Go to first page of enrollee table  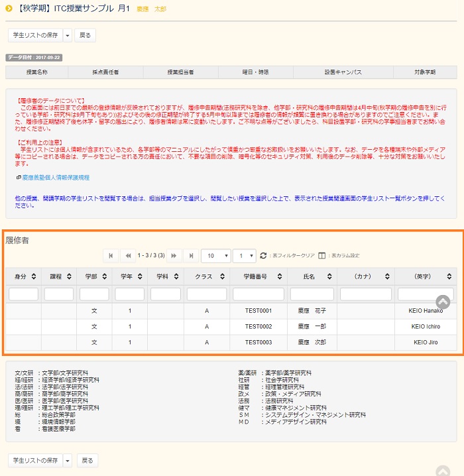[111, 255]
